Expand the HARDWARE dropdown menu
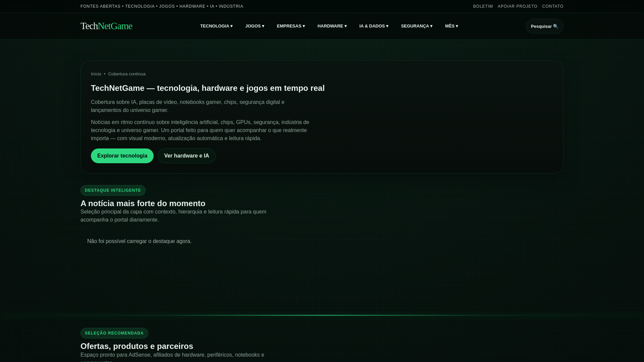Screen dimensions: 644x362 [x=332, y=26]
